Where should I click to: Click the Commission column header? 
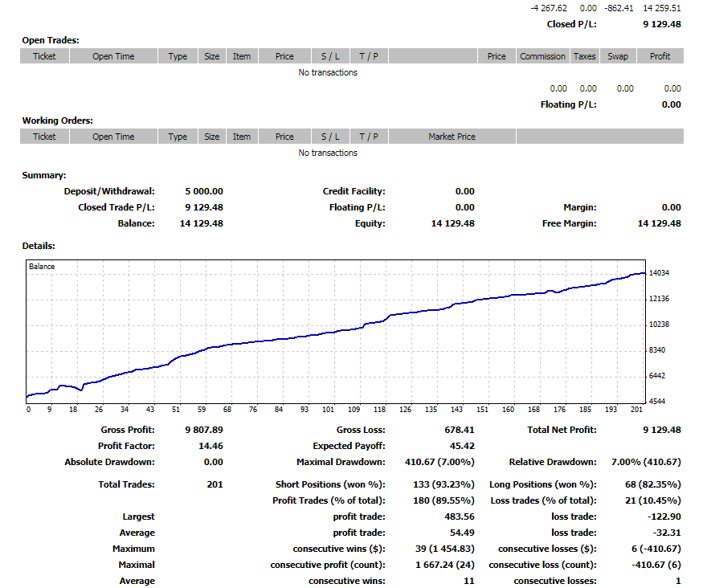click(542, 56)
